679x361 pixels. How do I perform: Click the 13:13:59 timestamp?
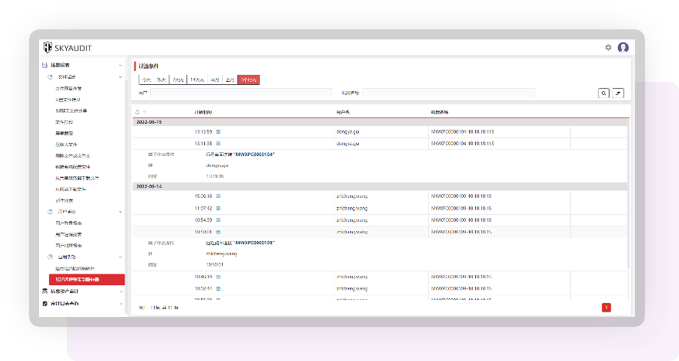point(203,132)
